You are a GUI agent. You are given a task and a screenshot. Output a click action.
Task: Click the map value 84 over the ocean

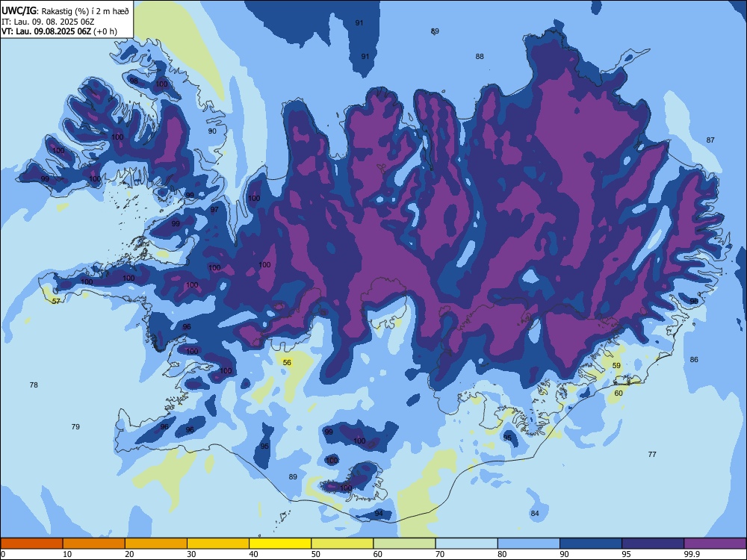535,514
